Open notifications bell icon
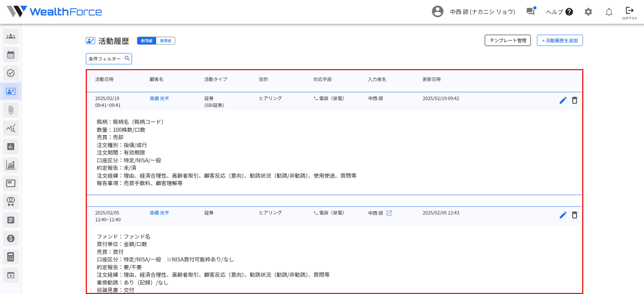 click(609, 12)
